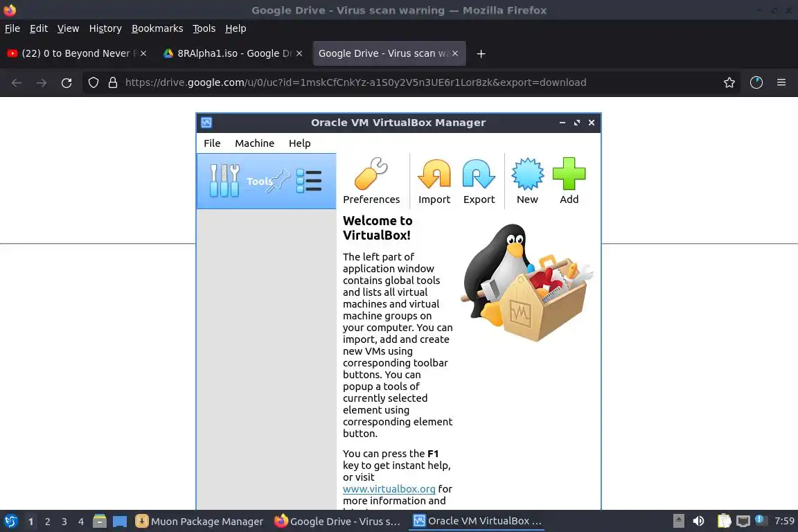The image size is (798, 532).
Task: Click the VirtualBox window title icon
Action: click(x=206, y=123)
